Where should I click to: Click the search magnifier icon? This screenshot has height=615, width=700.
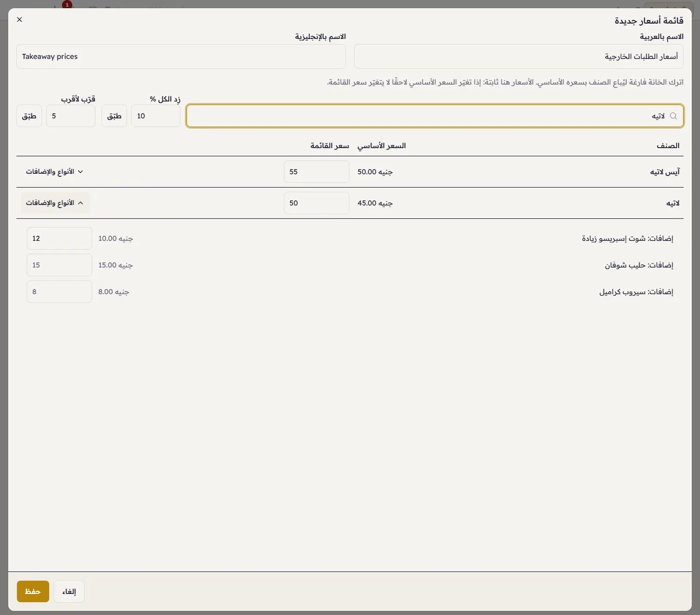pyautogui.click(x=673, y=116)
